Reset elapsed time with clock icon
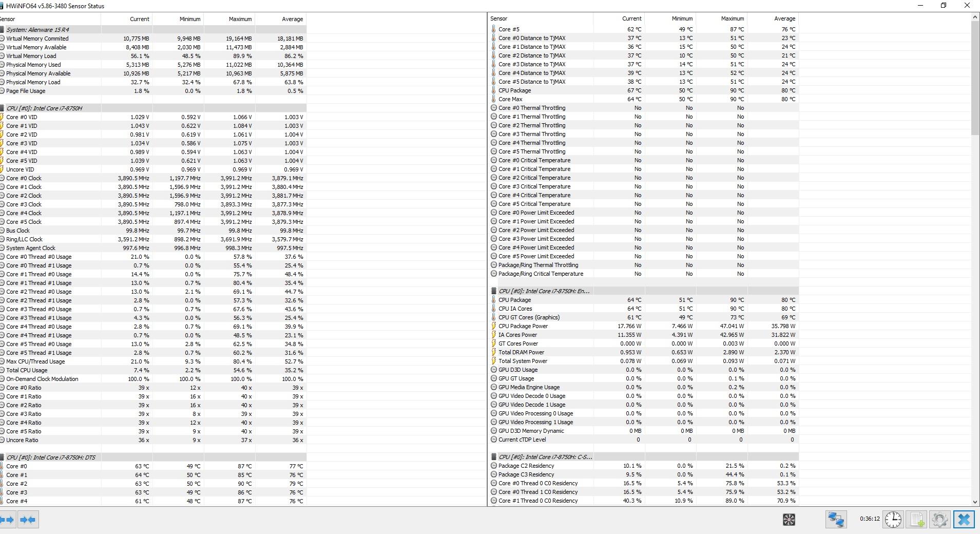Image resolution: width=980 pixels, height=534 pixels. pyautogui.click(x=893, y=520)
